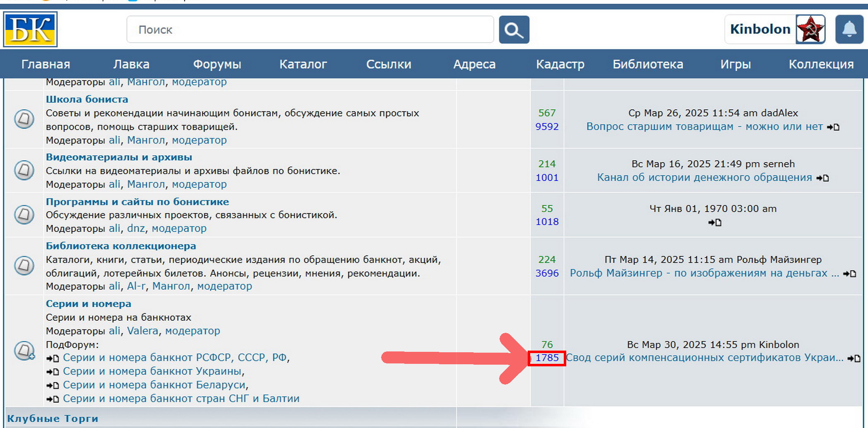Open the Каталог menu item
This screenshot has width=868, height=428.
click(x=303, y=64)
